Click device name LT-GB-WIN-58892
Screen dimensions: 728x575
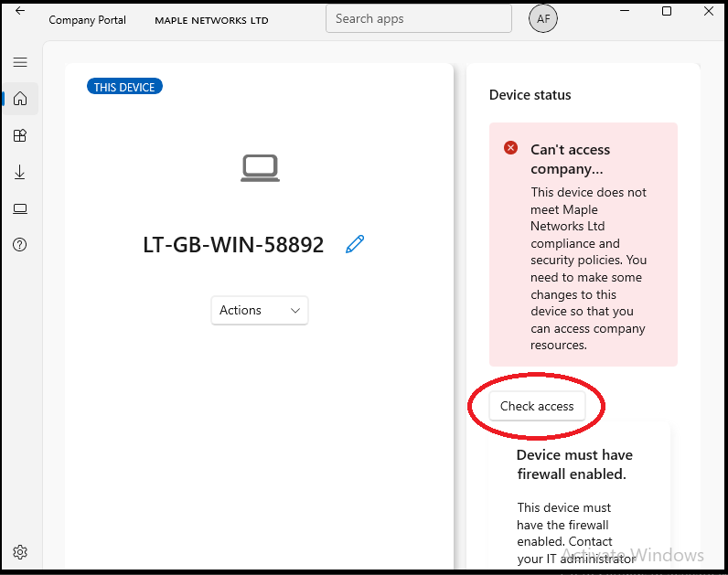tap(234, 245)
